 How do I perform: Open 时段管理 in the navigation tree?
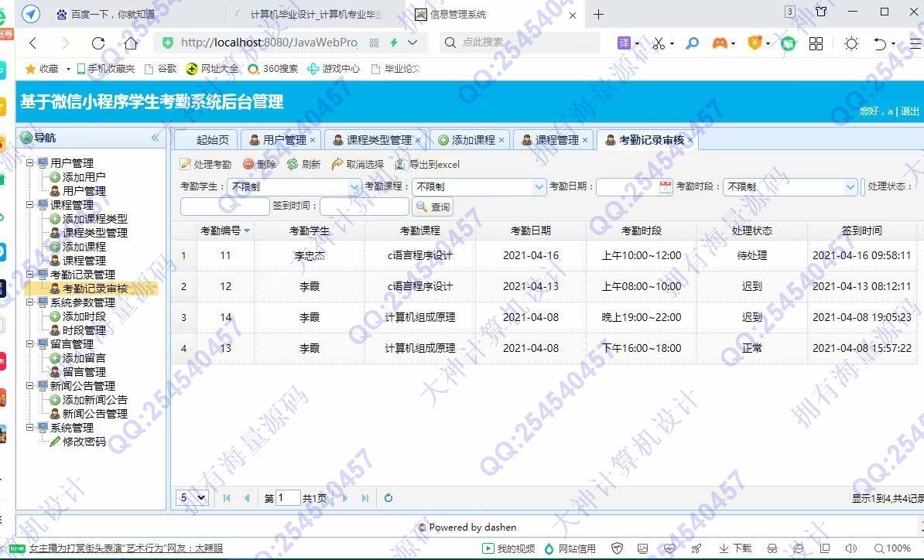[84, 330]
